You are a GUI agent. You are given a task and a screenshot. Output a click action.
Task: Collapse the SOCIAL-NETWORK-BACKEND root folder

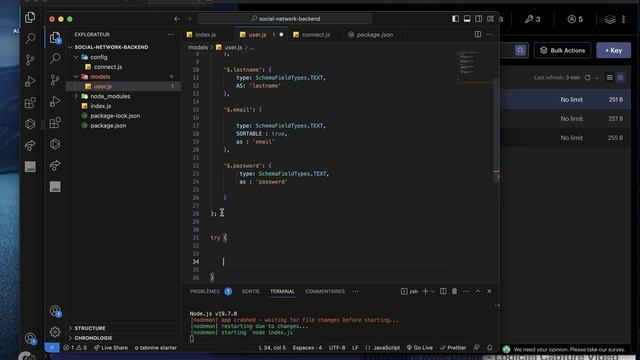click(71, 47)
